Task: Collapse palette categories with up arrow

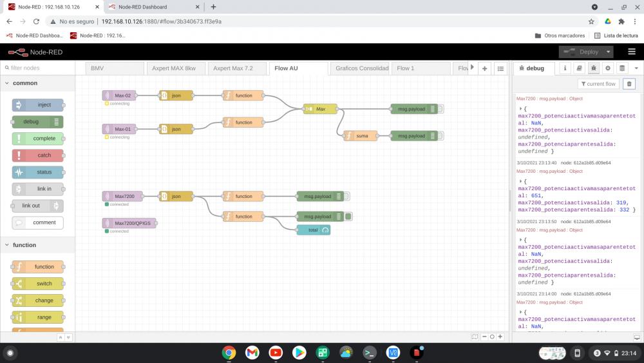Action: tap(61, 337)
